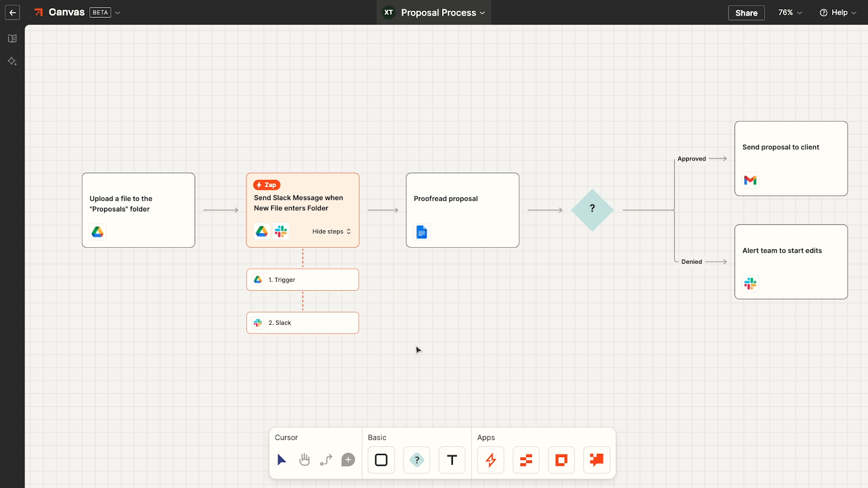Screen dimensions: 868x488
Task: Open the chevron next to the Canvas BETA label
Action: tap(117, 12)
